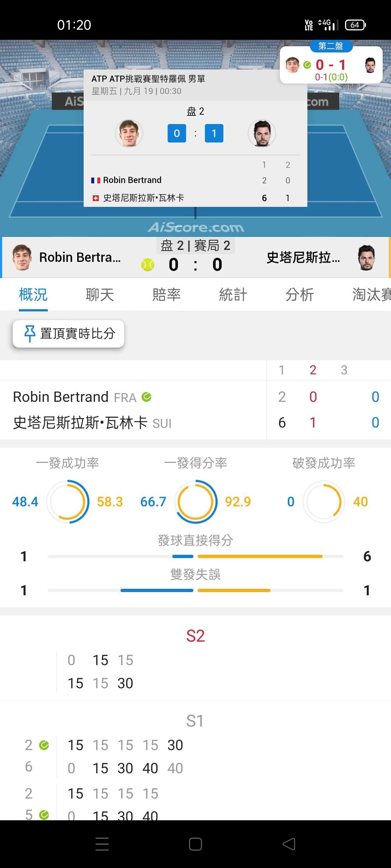Tap Bertrand's photo in match card

click(x=129, y=133)
